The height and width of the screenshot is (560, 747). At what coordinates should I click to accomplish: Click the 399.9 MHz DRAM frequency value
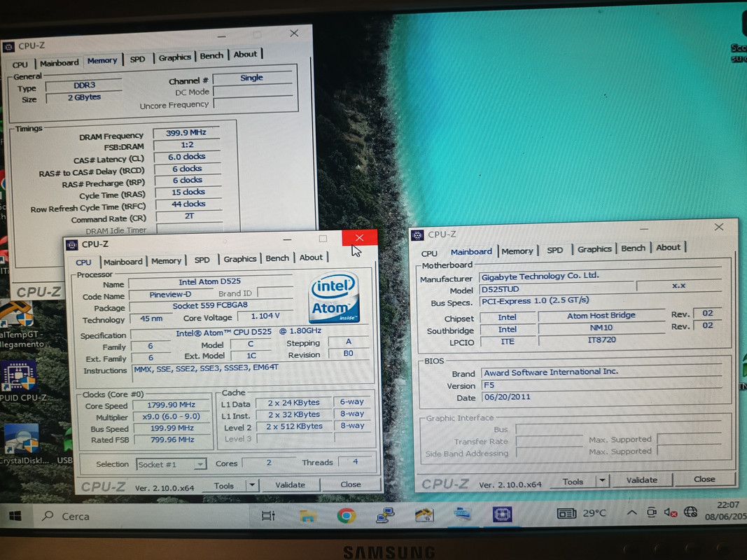tap(186, 133)
